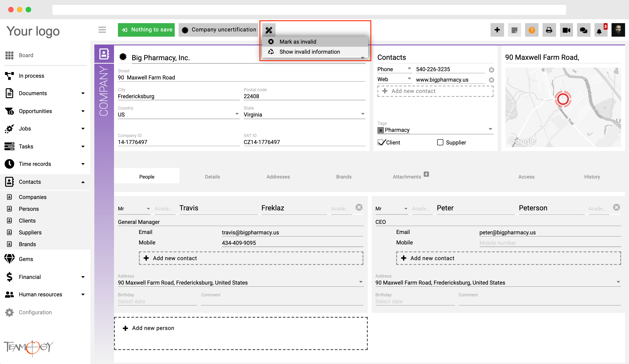Image resolution: width=629 pixels, height=364 pixels.
Task: Click Add new contact under company Contacts
Action: [435, 91]
